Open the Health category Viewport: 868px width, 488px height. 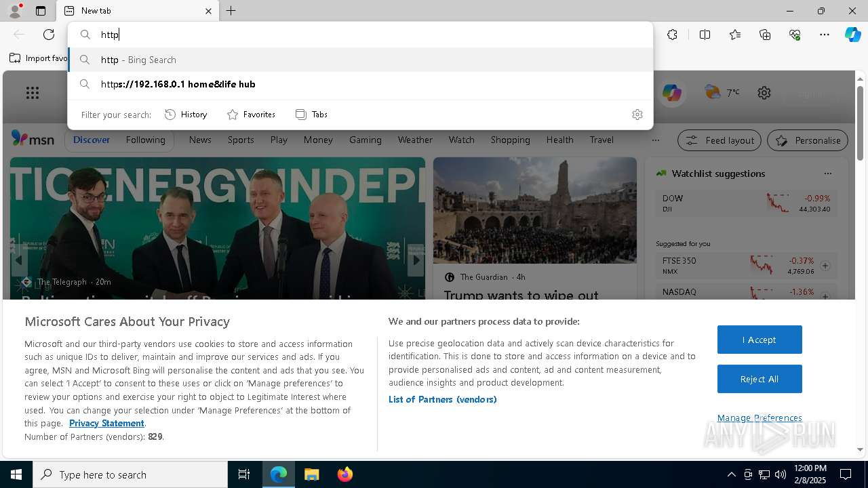(560, 140)
